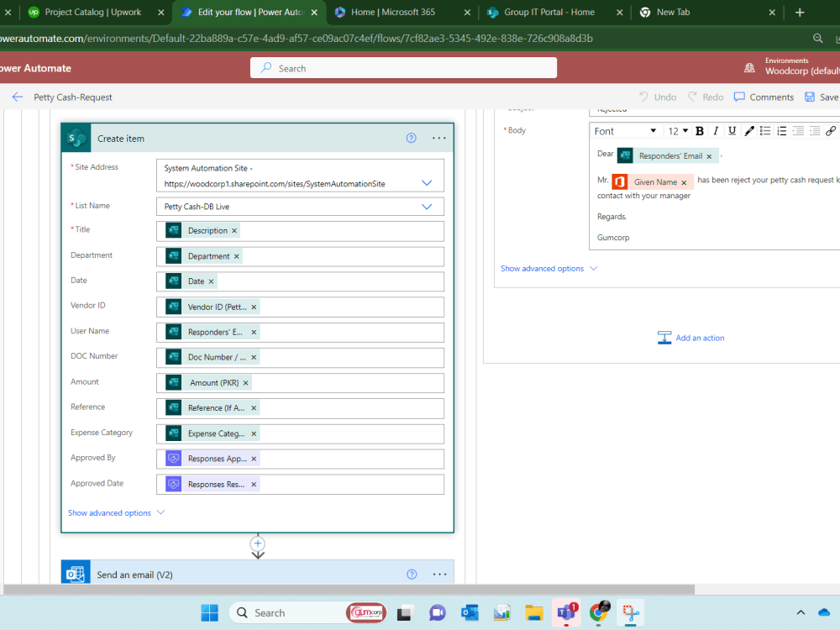
Task: Remove Amount (PKR) token
Action: pyautogui.click(x=245, y=383)
